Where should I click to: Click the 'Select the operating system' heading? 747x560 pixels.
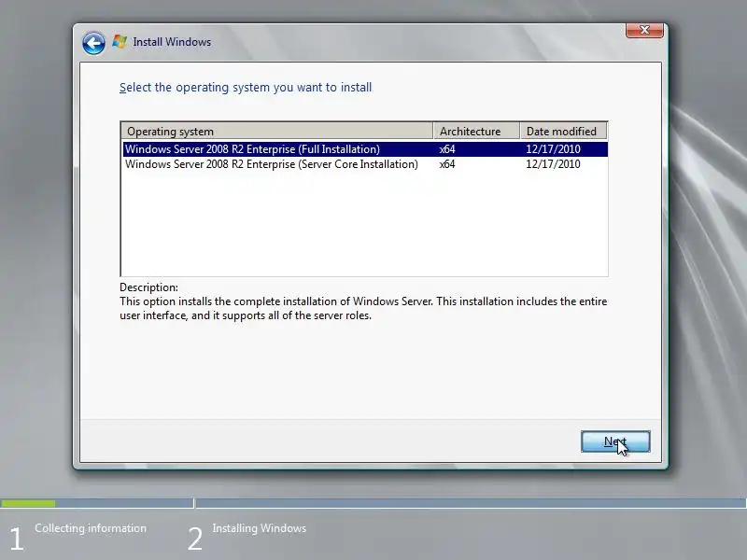click(x=246, y=88)
